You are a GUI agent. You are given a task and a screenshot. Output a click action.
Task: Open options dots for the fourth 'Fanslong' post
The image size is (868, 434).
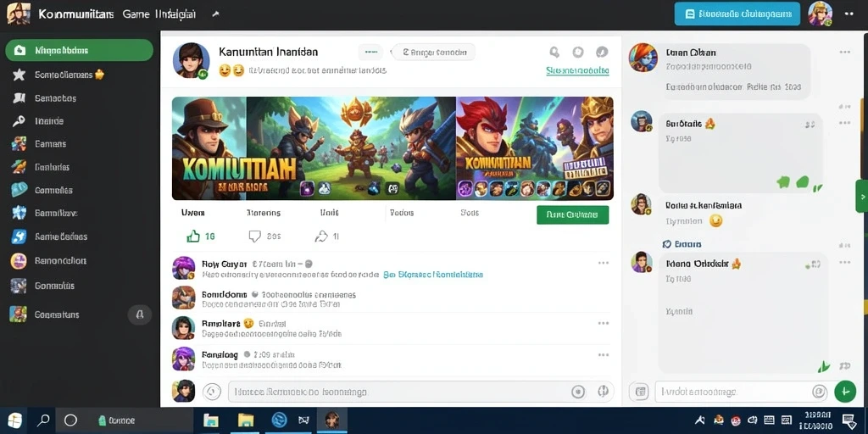604,355
